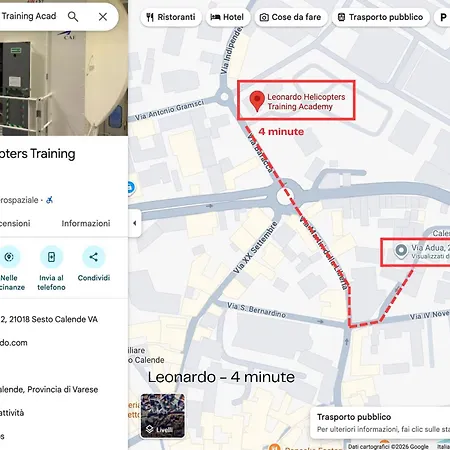Click the wheelchair accessibility icon
The image size is (450, 450).
point(49,200)
